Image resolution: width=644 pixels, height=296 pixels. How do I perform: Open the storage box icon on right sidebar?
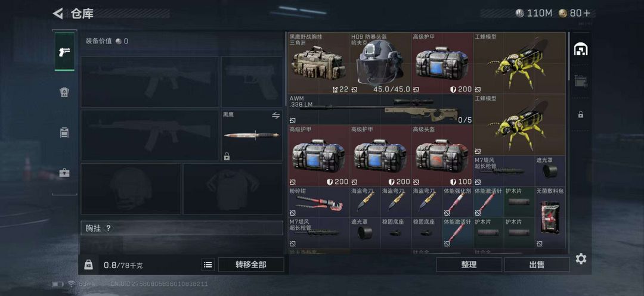point(580,80)
